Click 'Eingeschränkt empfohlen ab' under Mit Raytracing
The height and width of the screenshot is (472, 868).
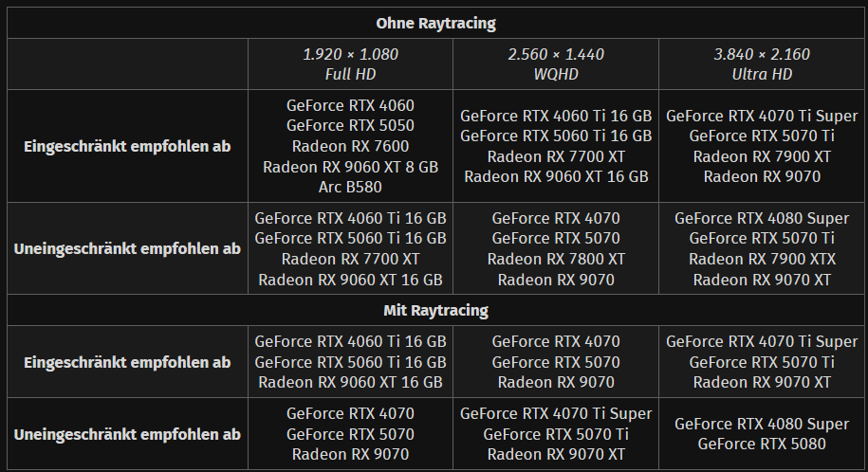[x=127, y=362]
